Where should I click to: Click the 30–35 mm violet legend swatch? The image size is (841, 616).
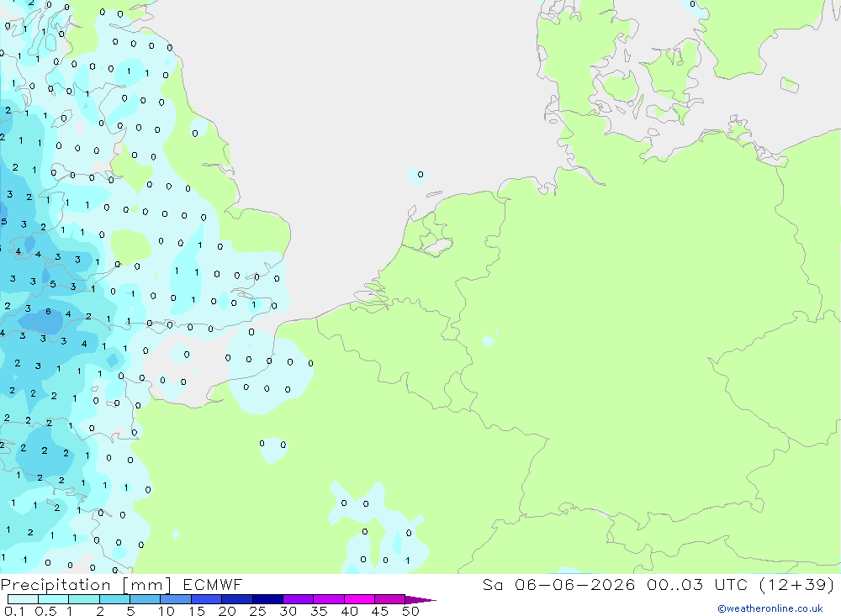(299, 599)
